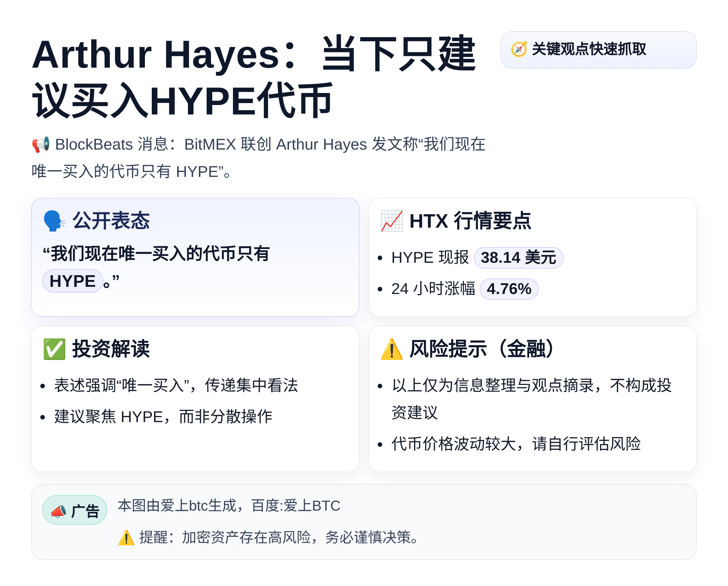This screenshot has width=728, height=586.
Task: Click the bullet 表述强调“唯一买入”，传递集中看法
Action: point(176,386)
